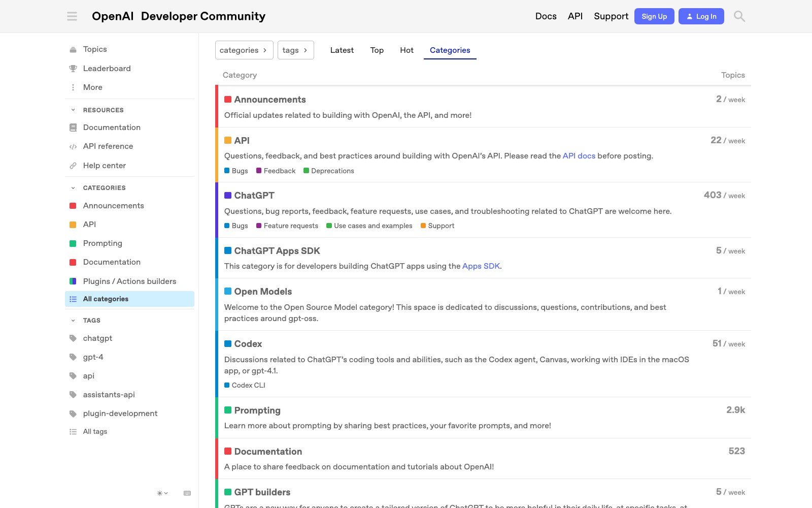Viewport: 812px width, 508px height.
Task: Open the Deprecations subcategory under API
Action: coord(329,171)
